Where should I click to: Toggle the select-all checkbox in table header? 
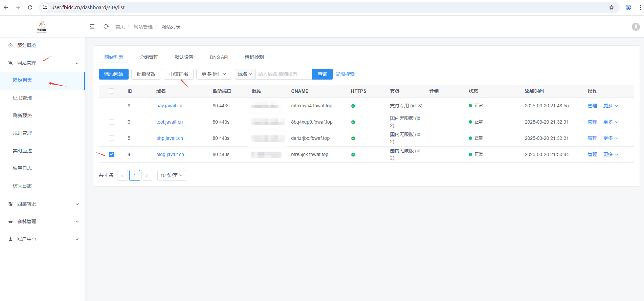(x=112, y=91)
